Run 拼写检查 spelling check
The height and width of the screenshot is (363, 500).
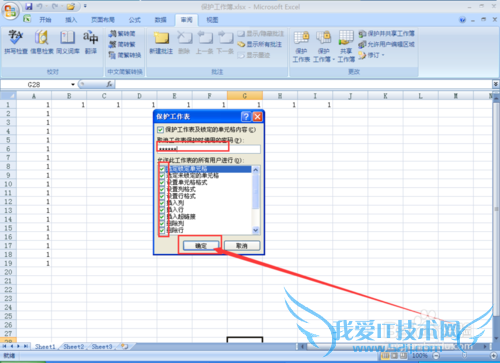pyautogui.click(x=15, y=42)
